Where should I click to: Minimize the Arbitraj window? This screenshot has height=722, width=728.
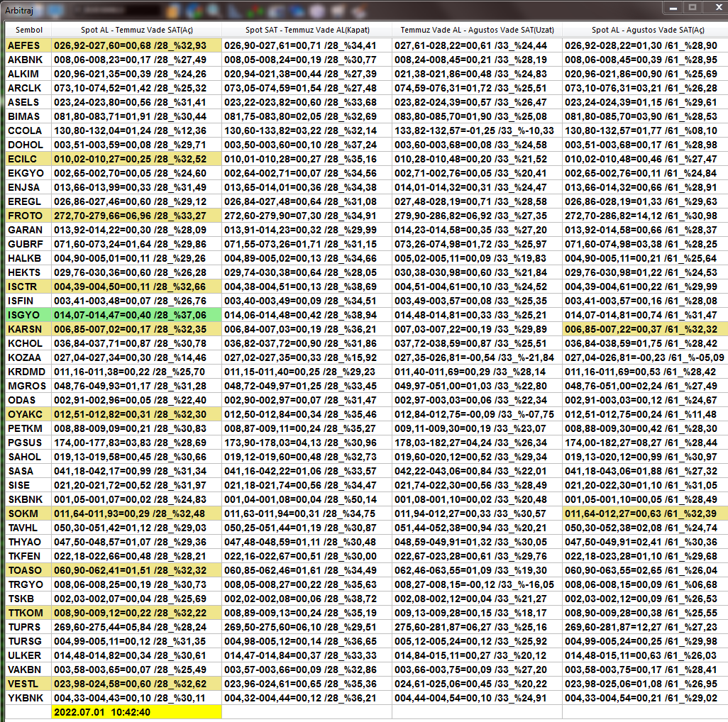coord(673,8)
